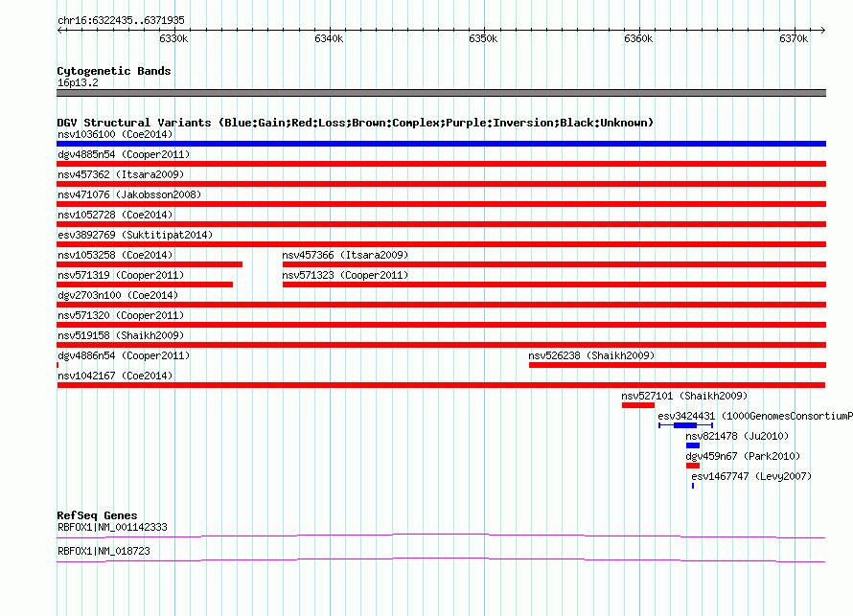Click the nsv571323 (Cooper2011) label
853x616 pixels.
[345, 275]
